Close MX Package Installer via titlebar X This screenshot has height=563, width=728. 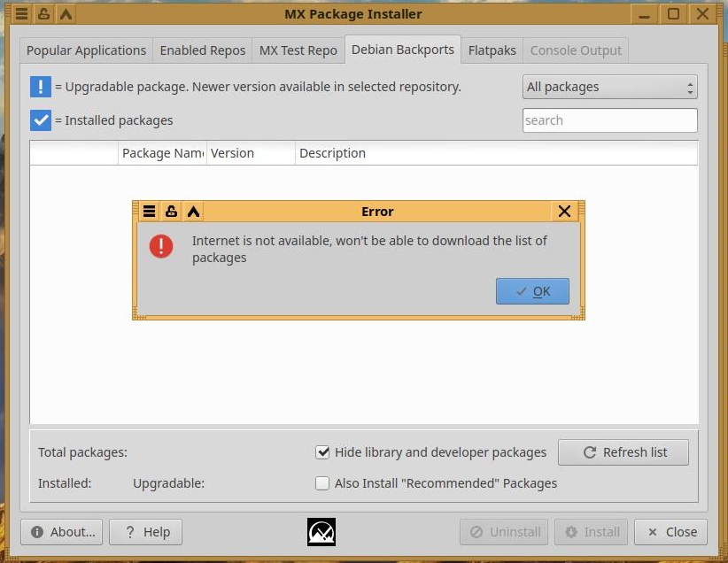pyautogui.click(x=703, y=14)
